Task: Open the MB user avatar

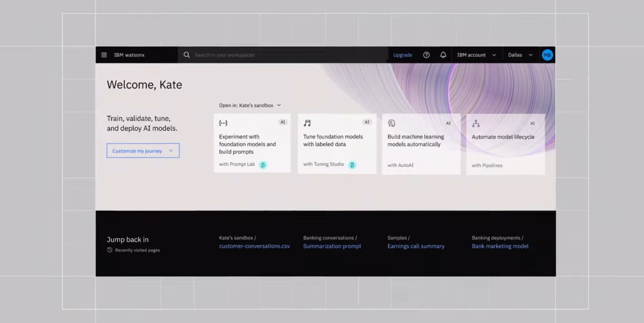Action: click(547, 55)
